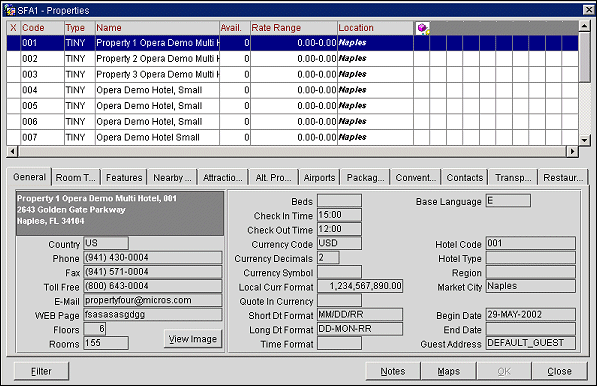Mark the X column for property 004
Screen dimensions: 597x386
[13, 90]
